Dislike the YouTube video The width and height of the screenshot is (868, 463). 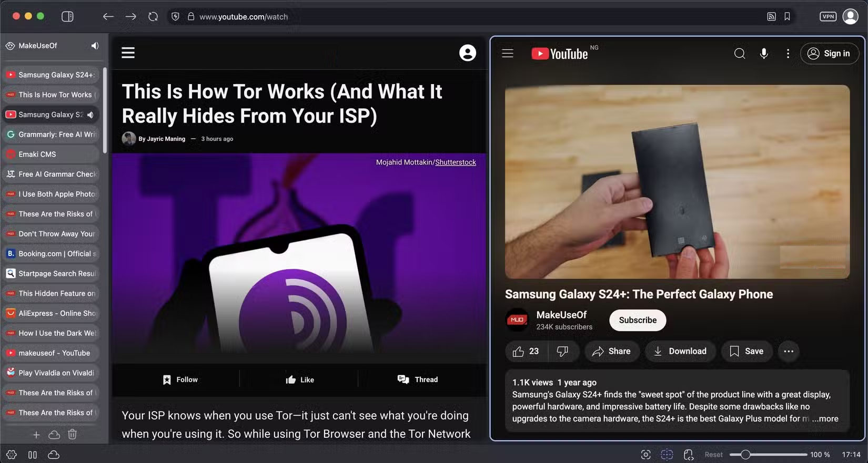tap(563, 351)
